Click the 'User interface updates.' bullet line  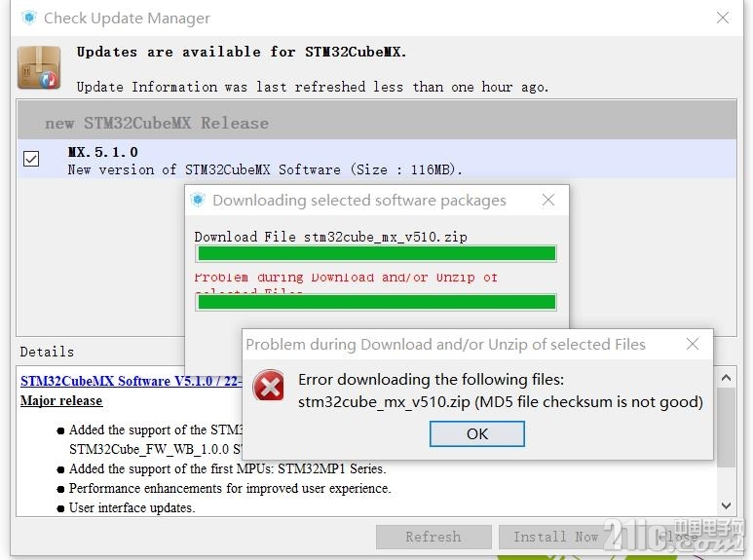pyautogui.click(x=132, y=508)
